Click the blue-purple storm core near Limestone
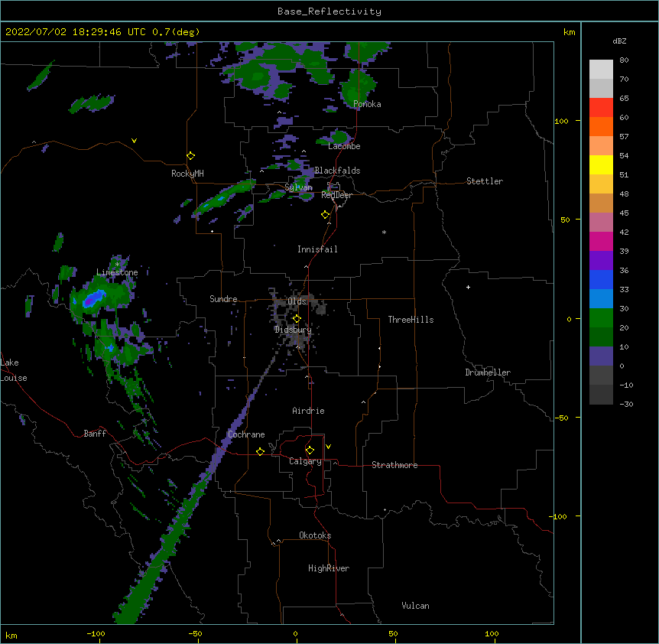Image resolution: width=659 pixels, height=644 pixels. 93,299
